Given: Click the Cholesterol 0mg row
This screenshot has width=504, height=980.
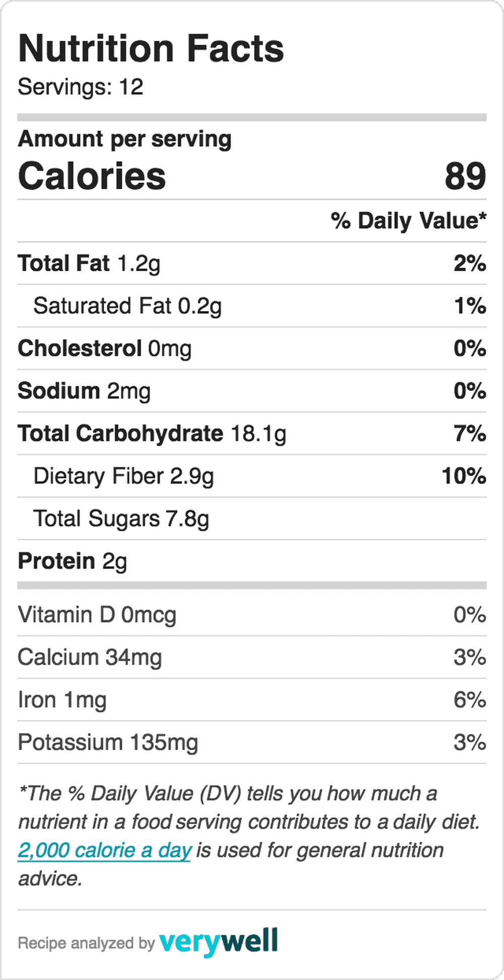Looking at the screenshot, I should coord(252,348).
